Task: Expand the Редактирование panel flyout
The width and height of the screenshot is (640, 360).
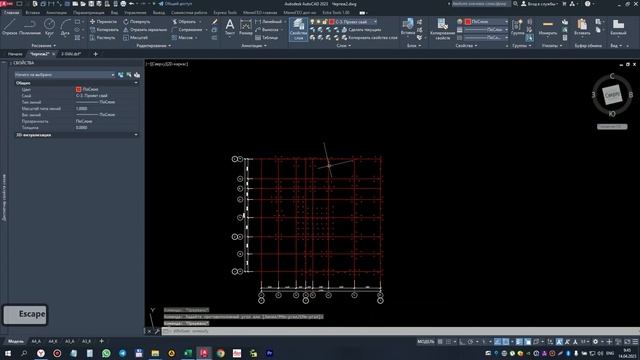Action: coord(154,46)
